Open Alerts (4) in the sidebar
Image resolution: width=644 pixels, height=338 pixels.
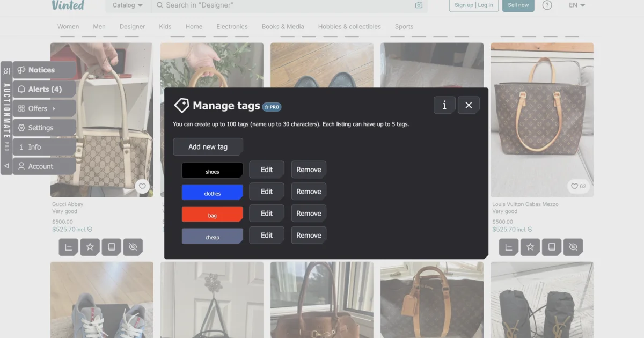45,89
